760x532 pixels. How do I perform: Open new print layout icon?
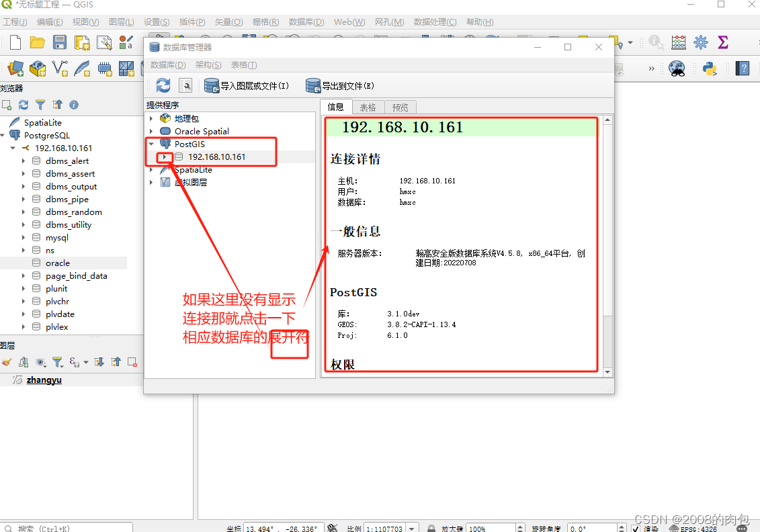coord(82,42)
